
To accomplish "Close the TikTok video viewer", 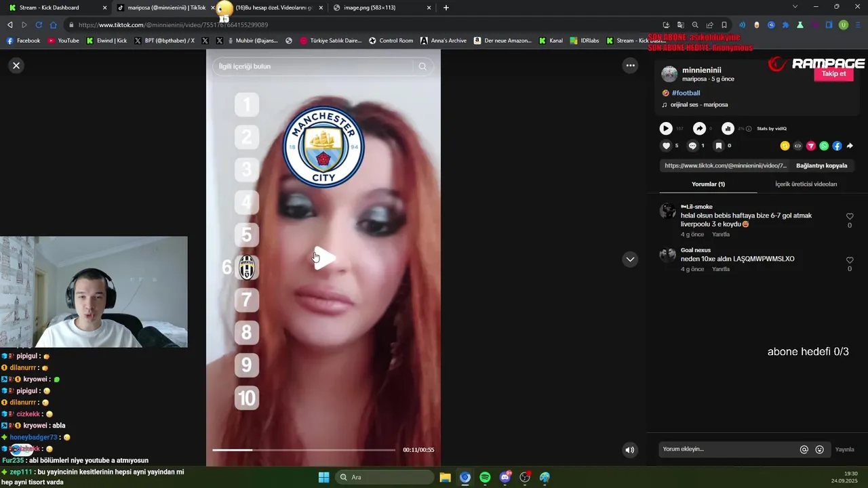I will [x=16, y=66].
